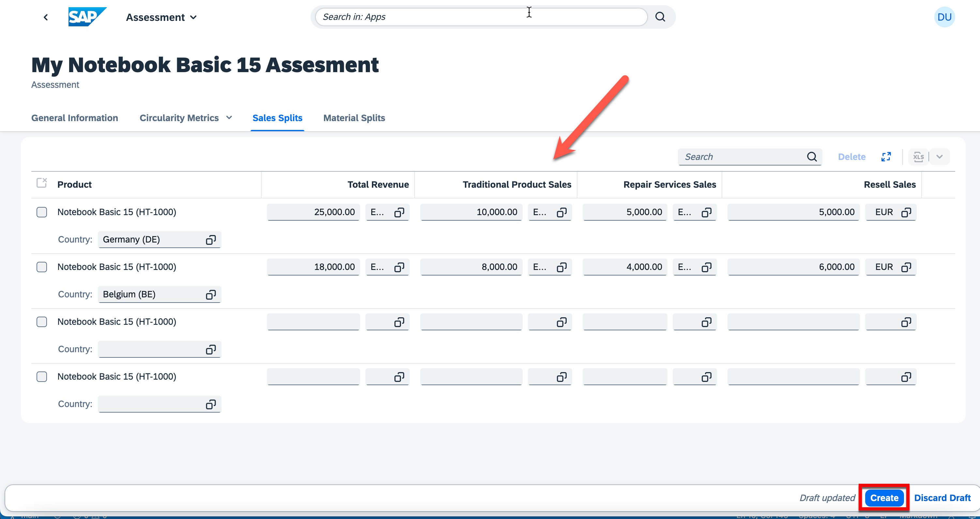Click the Create button

tap(884, 498)
